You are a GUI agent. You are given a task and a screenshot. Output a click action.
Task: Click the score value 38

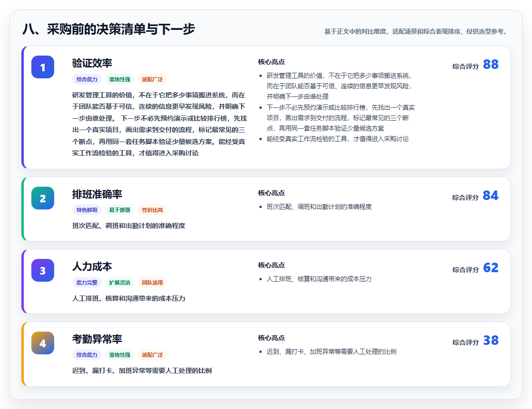(x=491, y=341)
